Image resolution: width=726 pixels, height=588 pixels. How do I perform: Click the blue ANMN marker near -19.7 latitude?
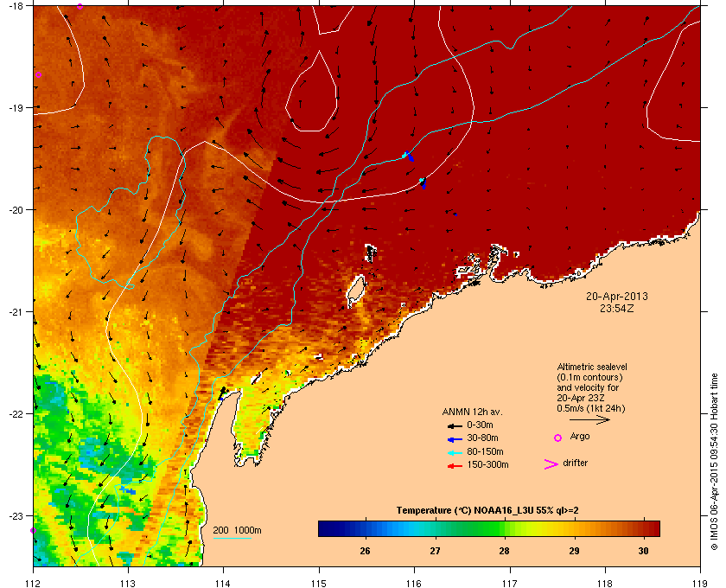(423, 183)
